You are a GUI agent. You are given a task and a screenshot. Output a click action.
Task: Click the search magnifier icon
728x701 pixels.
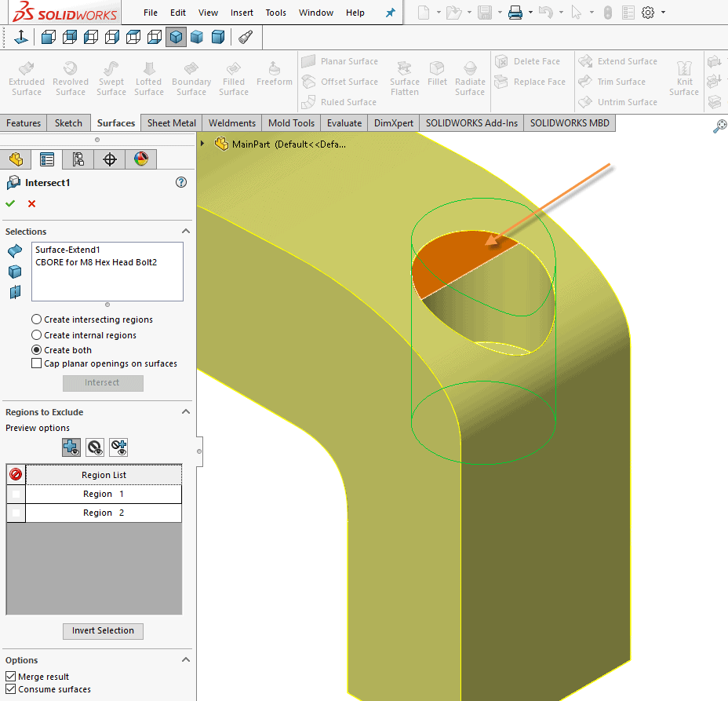point(719,126)
